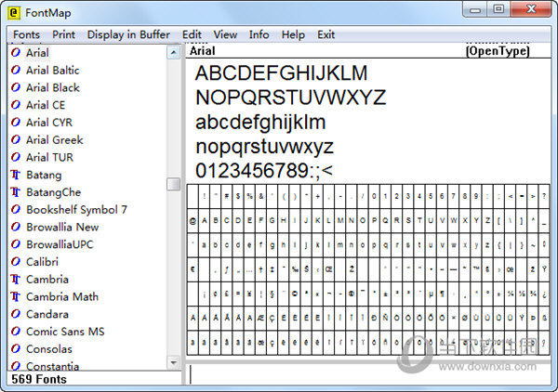Click the Œ character cell in grid
This screenshot has width=558, height=392.
pos(329,269)
